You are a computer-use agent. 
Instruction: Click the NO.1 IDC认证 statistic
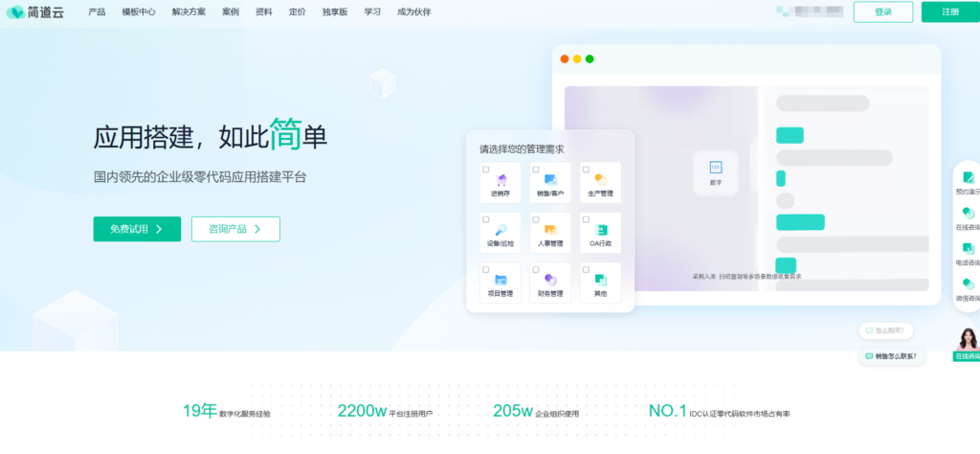(x=719, y=412)
